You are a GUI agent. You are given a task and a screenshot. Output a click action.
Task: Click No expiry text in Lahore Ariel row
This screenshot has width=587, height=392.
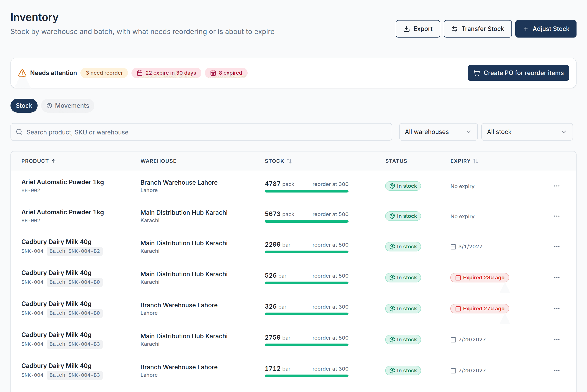click(x=462, y=186)
